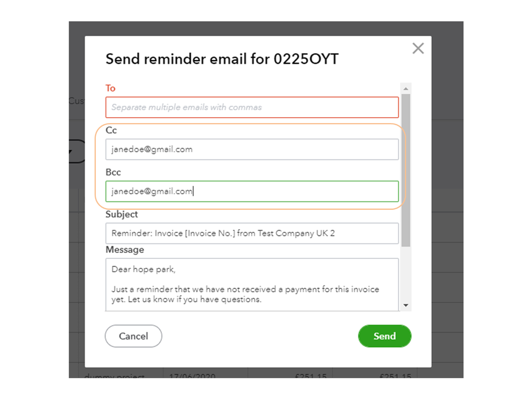The height and width of the screenshot is (399, 532).
Task: Click the dialog title for 0225OYT
Action: 222,59
